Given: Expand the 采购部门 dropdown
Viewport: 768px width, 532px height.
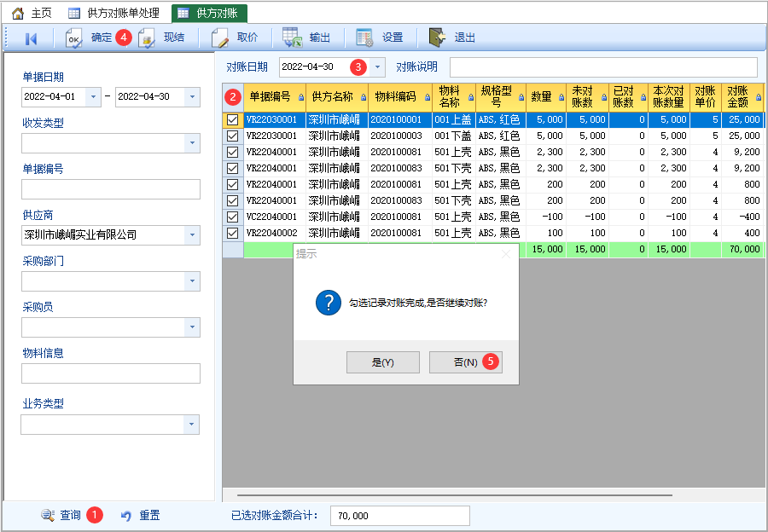Looking at the screenshot, I should point(192,281).
